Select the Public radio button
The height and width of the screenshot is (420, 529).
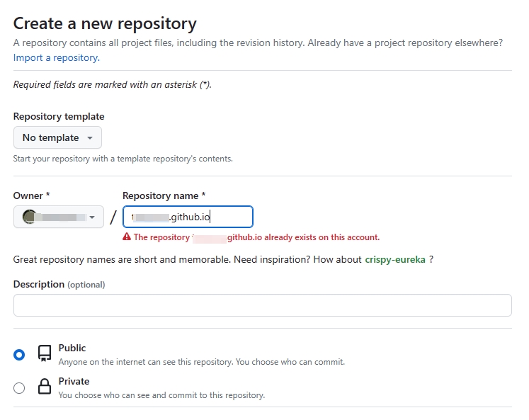pyautogui.click(x=19, y=355)
